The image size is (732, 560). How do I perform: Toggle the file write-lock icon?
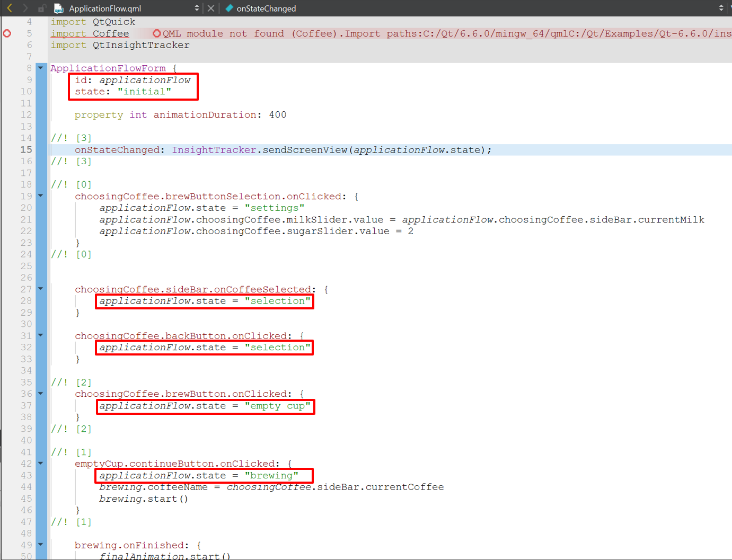[x=42, y=8]
